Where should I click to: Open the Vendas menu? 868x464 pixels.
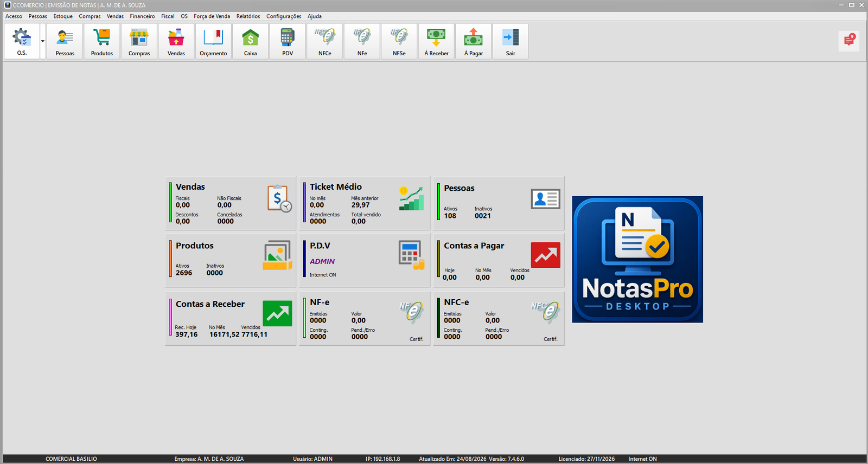tap(115, 16)
